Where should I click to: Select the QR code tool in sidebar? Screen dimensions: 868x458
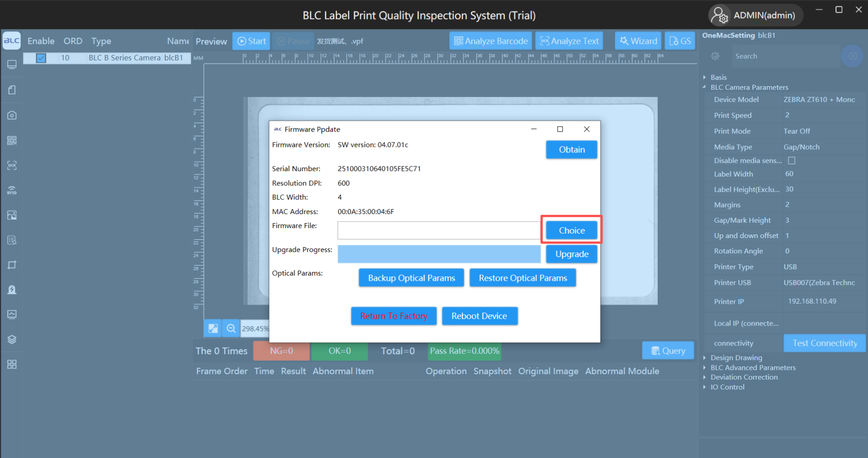click(12, 140)
